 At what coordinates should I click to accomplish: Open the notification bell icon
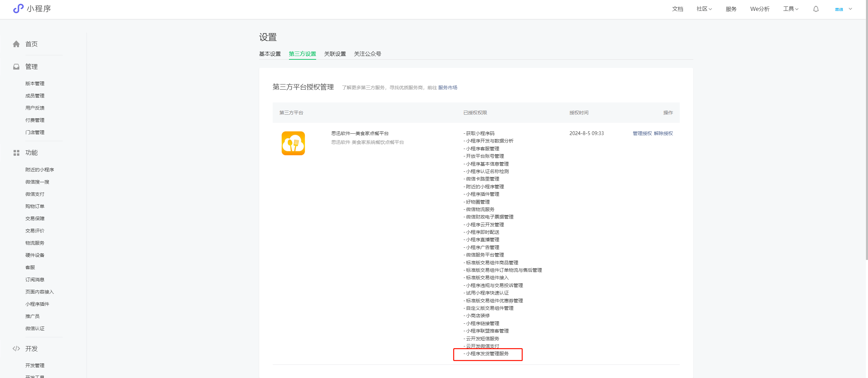[816, 9]
